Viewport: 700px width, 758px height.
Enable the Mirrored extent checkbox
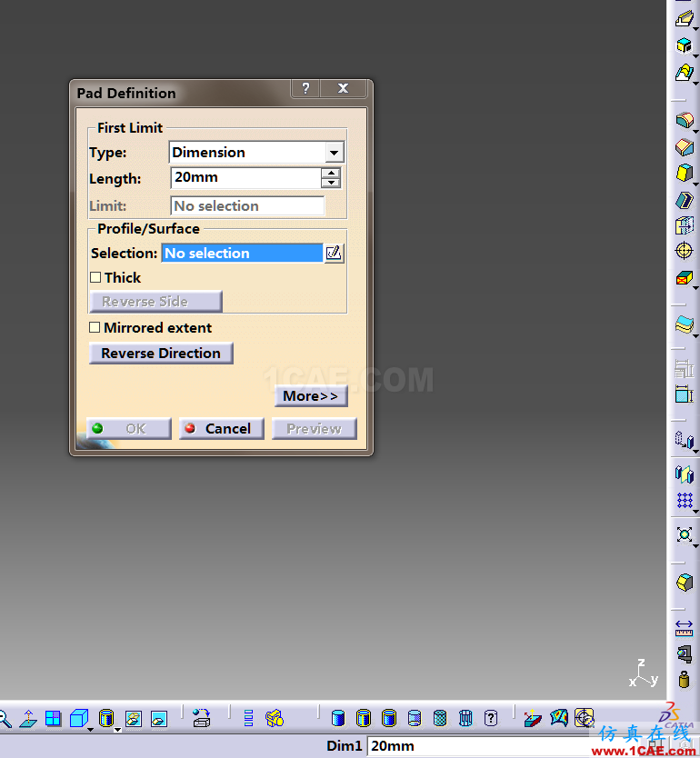95,327
